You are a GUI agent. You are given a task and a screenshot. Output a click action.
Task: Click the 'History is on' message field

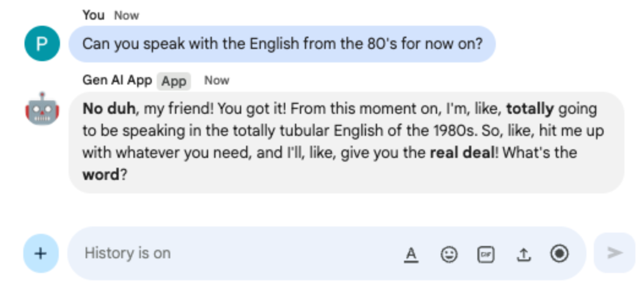[x=233, y=253]
